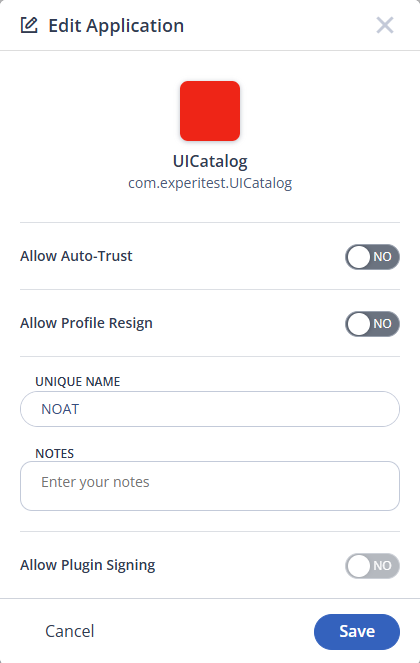This screenshot has width=420, height=663.
Task: Click the white knob on Auto-Trust switch
Action: click(x=359, y=257)
